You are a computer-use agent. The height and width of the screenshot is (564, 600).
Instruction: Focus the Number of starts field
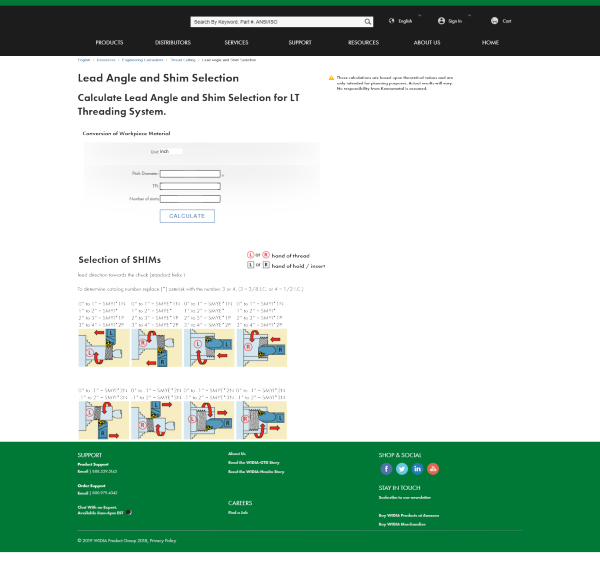pyautogui.click(x=190, y=199)
